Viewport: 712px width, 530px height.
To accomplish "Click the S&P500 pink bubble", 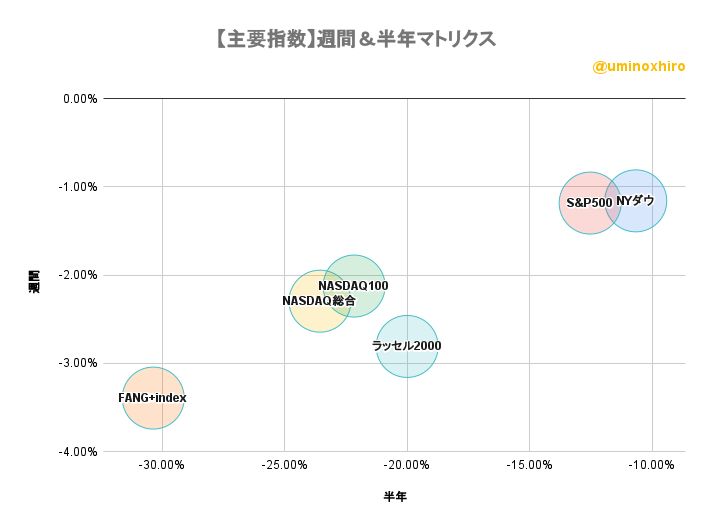I will click(x=590, y=203).
